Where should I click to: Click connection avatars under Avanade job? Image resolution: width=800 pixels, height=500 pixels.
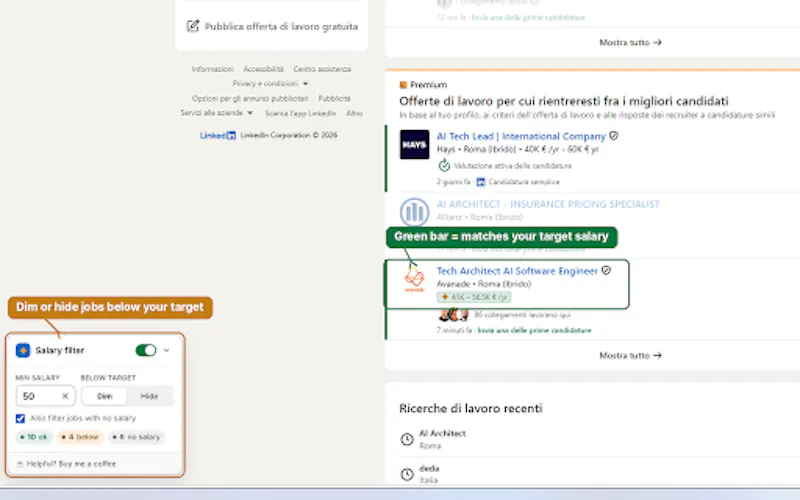pyautogui.click(x=453, y=315)
